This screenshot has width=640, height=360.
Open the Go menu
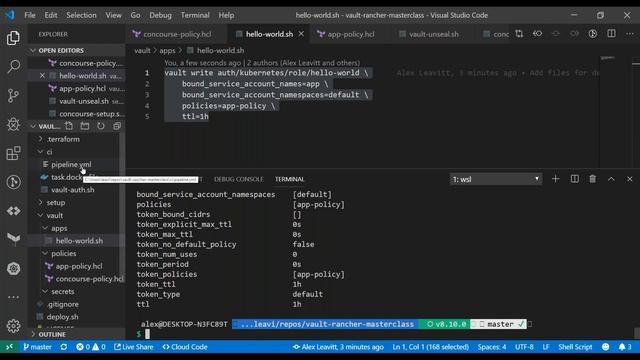135,15
